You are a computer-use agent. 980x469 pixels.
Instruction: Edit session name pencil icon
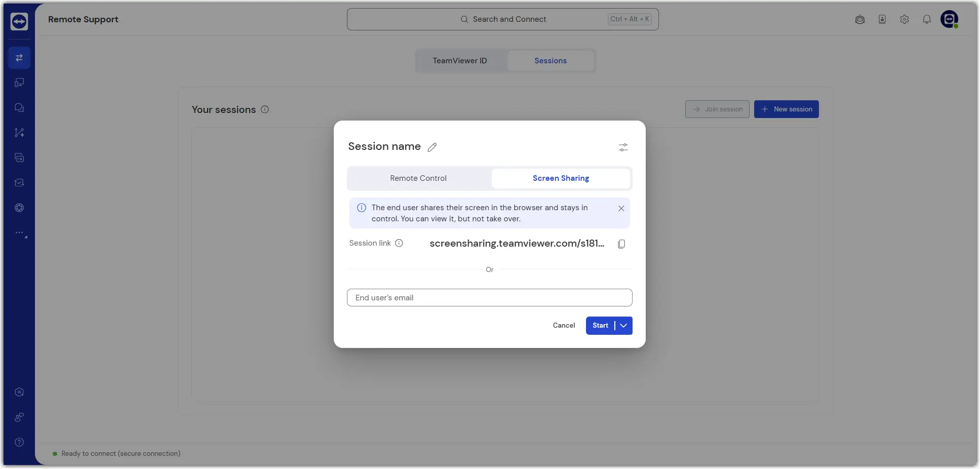432,147
